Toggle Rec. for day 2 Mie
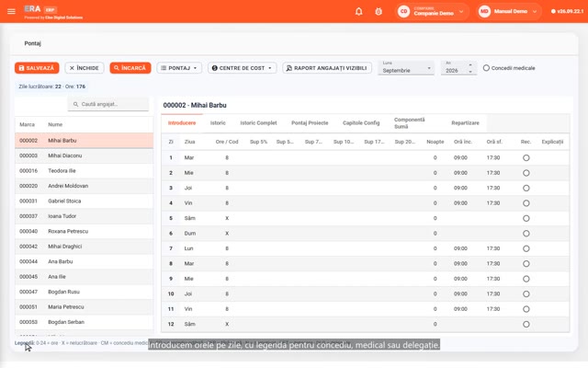This screenshot has width=588, height=368. [x=526, y=173]
